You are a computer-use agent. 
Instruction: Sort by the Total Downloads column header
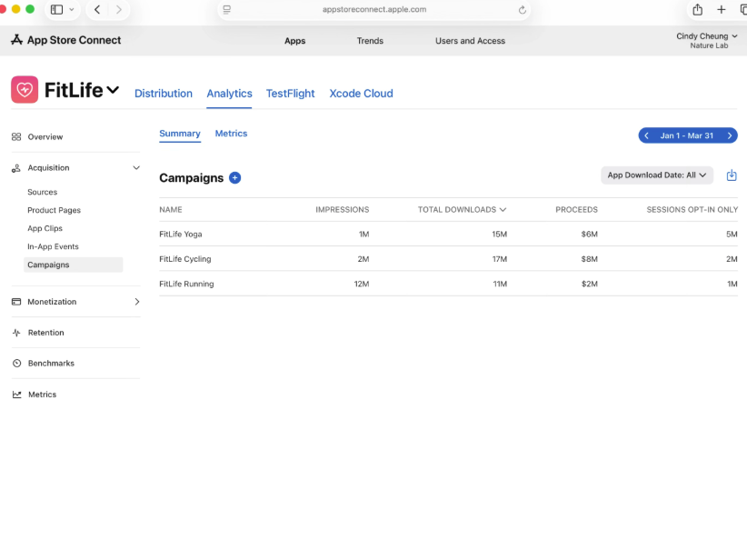click(x=462, y=210)
